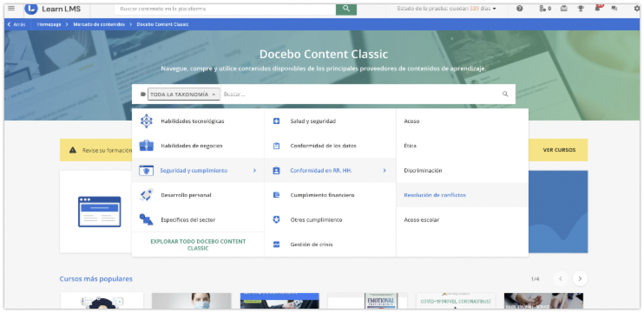This screenshot has height=313, width=644.
Task: Click the Habilidades de negocios briefcase icon
Action: [146, 146]
